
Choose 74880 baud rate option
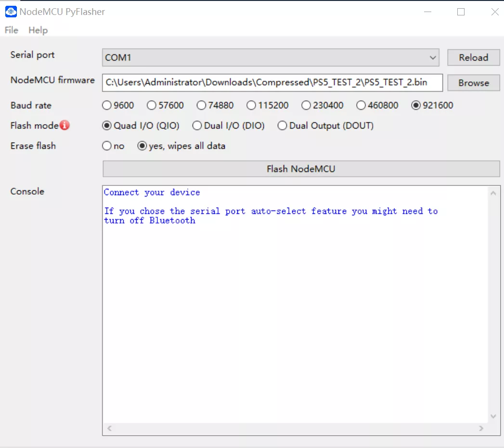tap(201, 105)
